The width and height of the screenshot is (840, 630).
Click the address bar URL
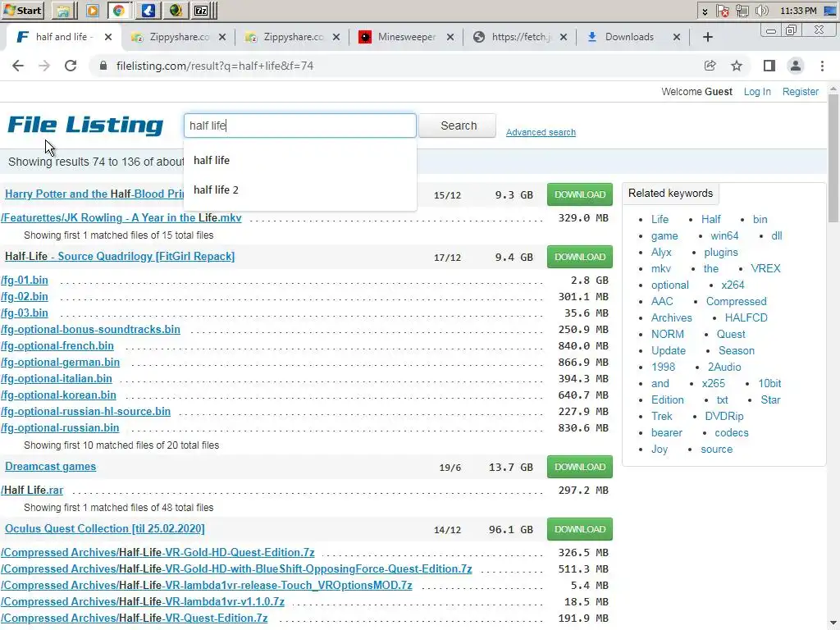[x=215, y=66]
